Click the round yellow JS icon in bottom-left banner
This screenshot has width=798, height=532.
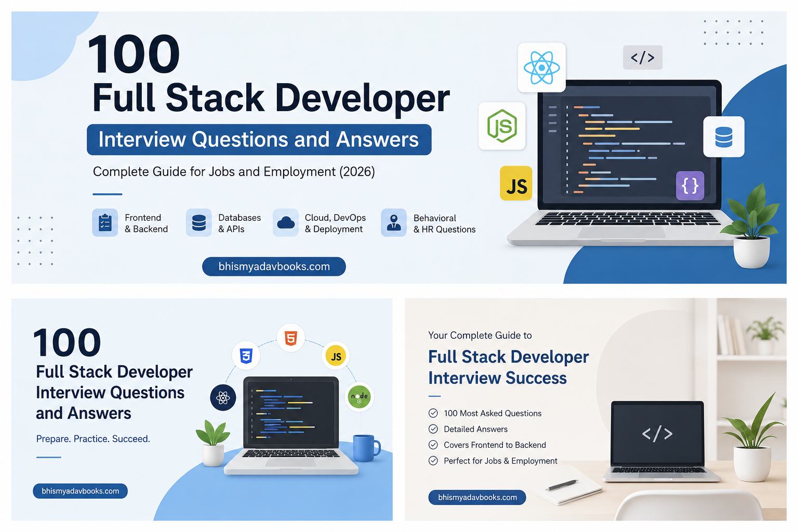pyautogui.click(x=336, y=356)
